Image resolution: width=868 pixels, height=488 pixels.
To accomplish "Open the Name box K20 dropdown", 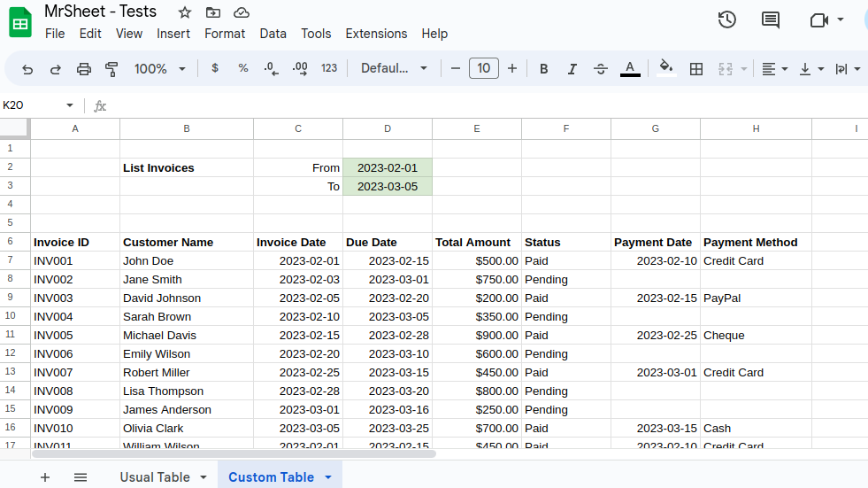I will coord(69,105).
